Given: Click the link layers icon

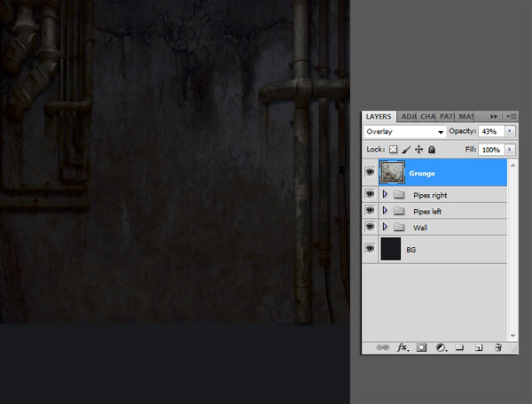Looking at the screenshot, I should pyautogui.click(x=382, y=348).
